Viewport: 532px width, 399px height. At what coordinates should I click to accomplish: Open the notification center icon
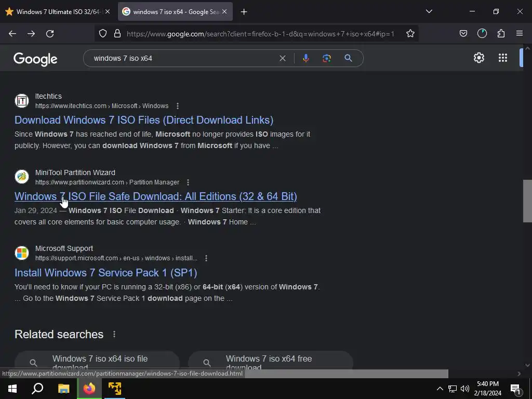click(x=515, y=389)
